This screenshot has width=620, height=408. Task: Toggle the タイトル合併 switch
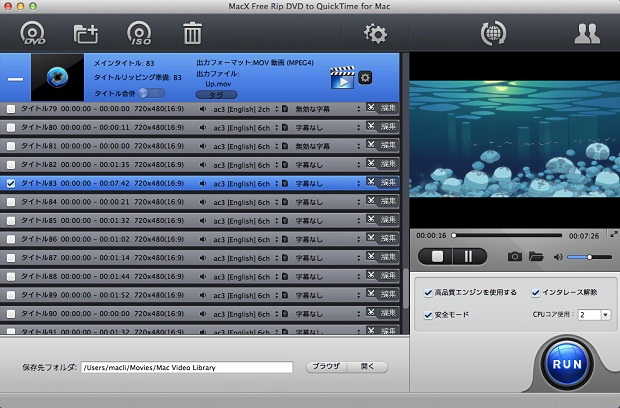coord(151,93)
